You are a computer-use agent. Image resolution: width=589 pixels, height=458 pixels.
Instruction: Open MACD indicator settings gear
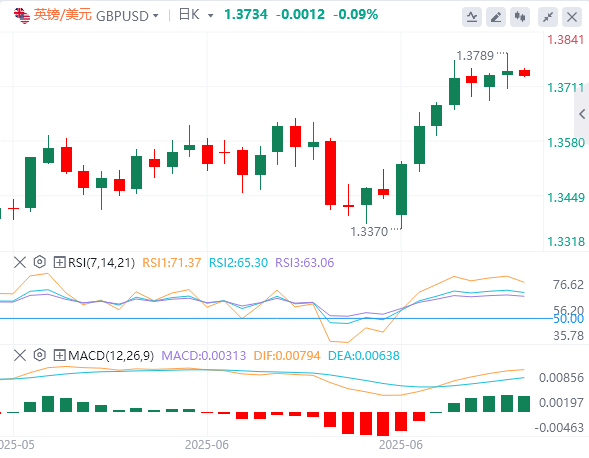pyautogui.click(x=39, y=355)
